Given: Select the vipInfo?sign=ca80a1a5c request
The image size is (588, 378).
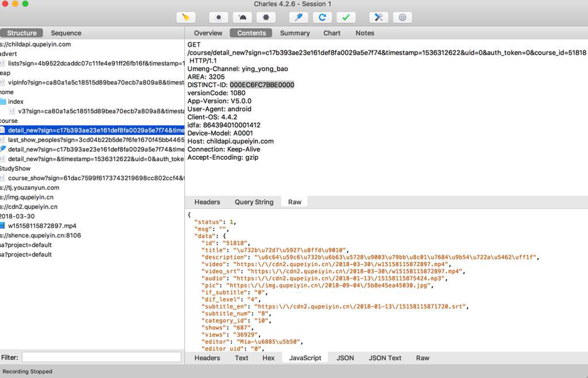Looking at the screenshot, I should (x=96, y=83).
